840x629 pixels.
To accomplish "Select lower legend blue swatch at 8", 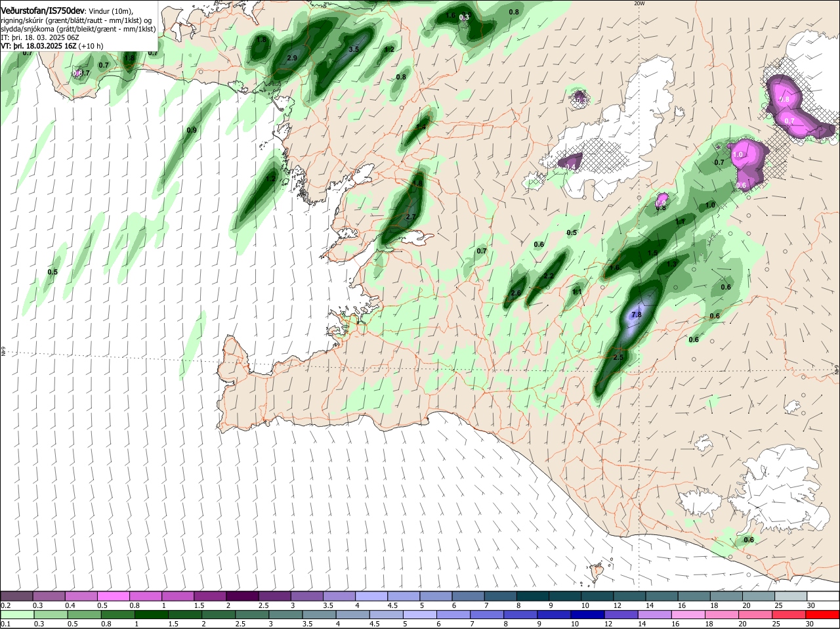I will click(x=521, y=615).
